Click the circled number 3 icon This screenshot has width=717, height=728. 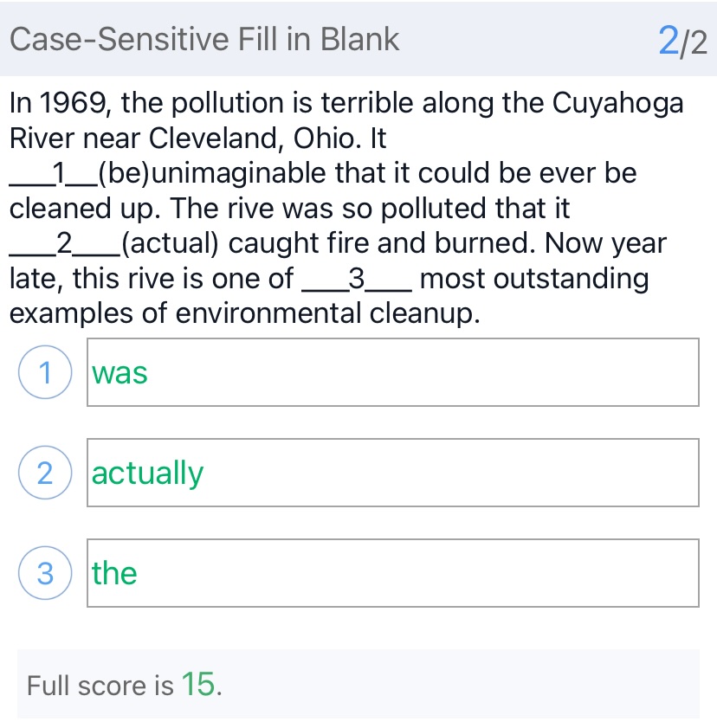tap(42, 573)
